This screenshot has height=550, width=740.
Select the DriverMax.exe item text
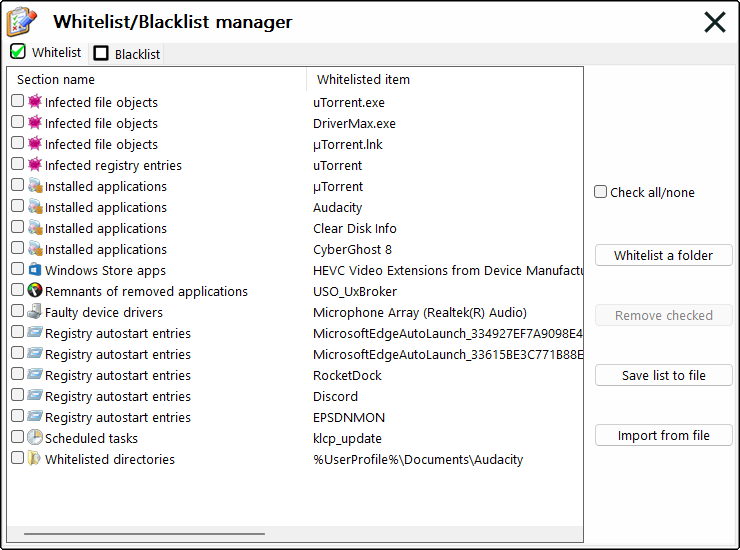[x=354, y=124]
